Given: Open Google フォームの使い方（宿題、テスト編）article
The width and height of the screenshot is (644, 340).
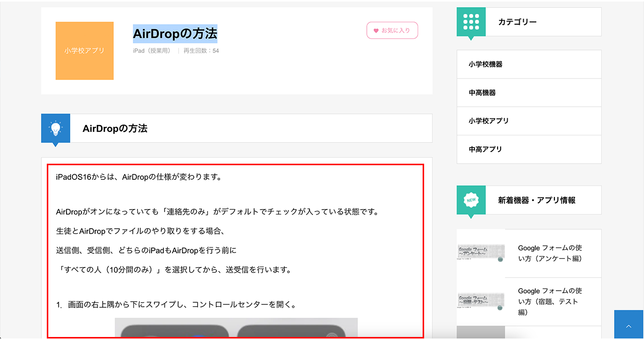Looking at the screenshot, I should (x=550, y=301).
